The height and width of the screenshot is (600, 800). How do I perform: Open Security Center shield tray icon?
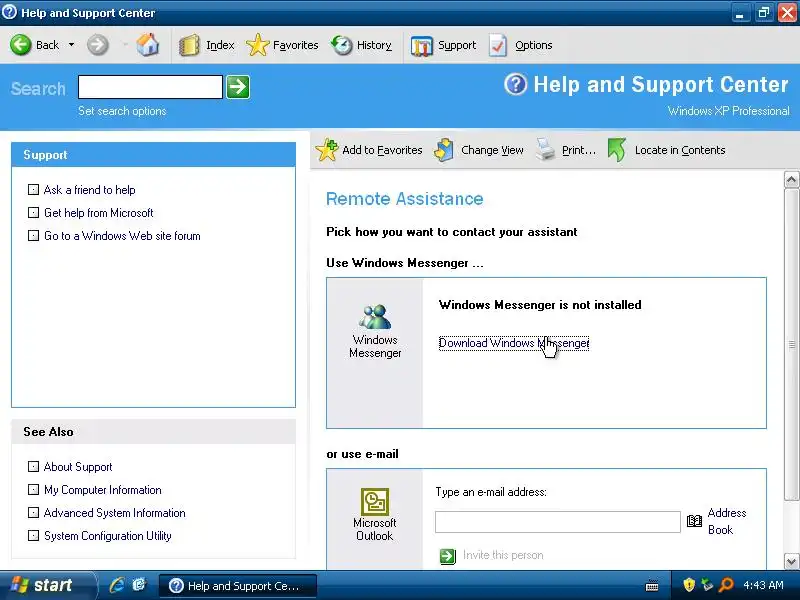click(689, 585)
